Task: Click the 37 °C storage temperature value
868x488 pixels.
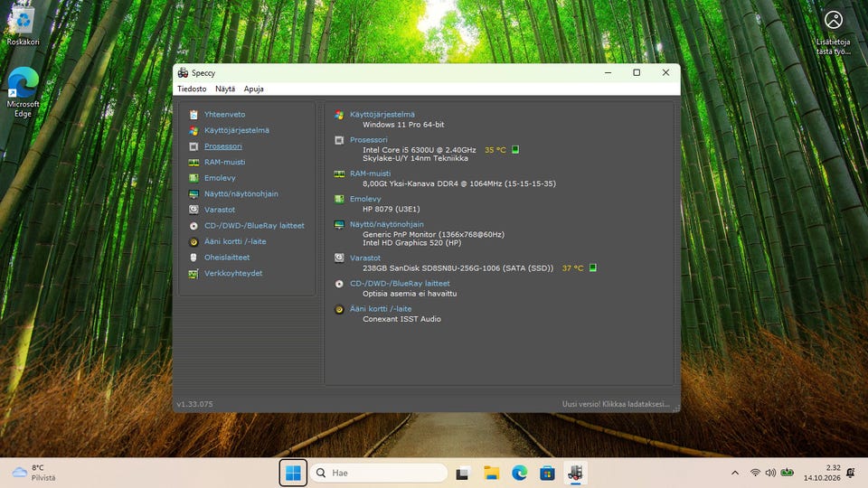Action: (572, 267)
